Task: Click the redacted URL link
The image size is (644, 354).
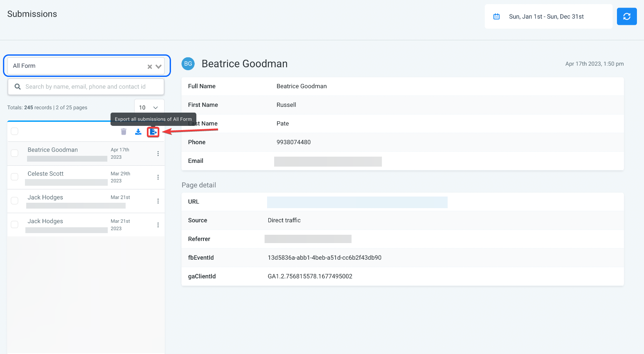Action: click(357, 202)
